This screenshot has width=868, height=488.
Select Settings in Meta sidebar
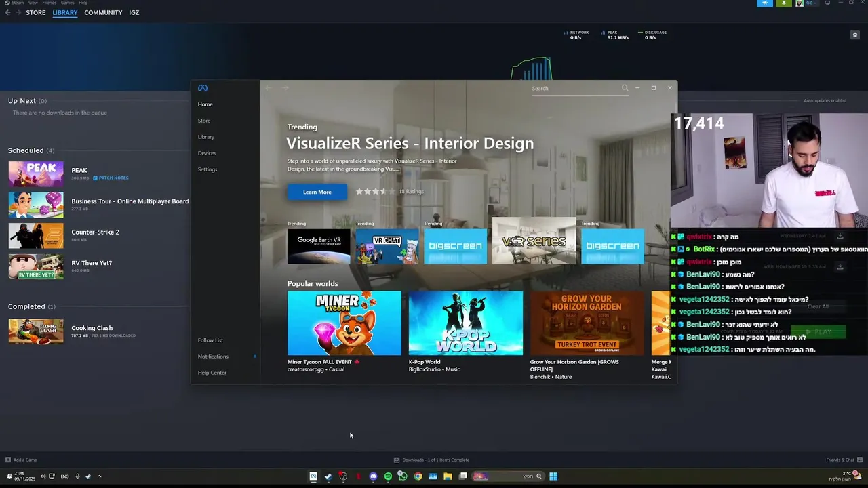(208, 169)
